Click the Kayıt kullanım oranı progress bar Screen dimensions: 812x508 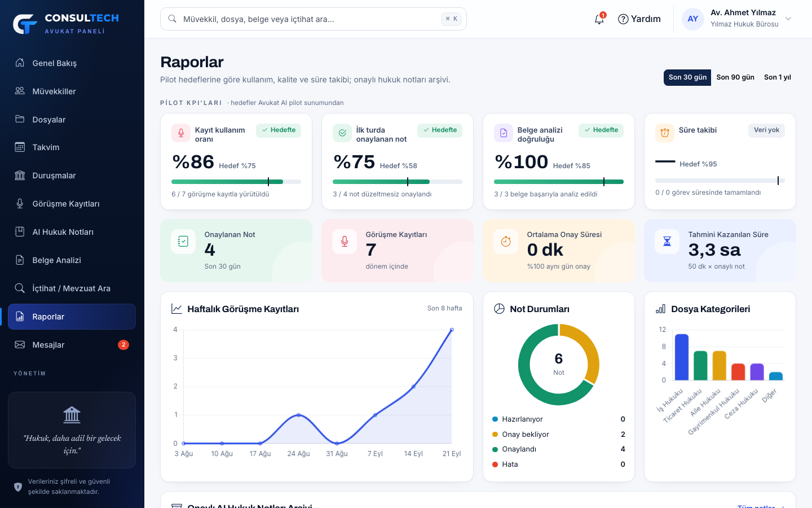[x=236, y=182]
